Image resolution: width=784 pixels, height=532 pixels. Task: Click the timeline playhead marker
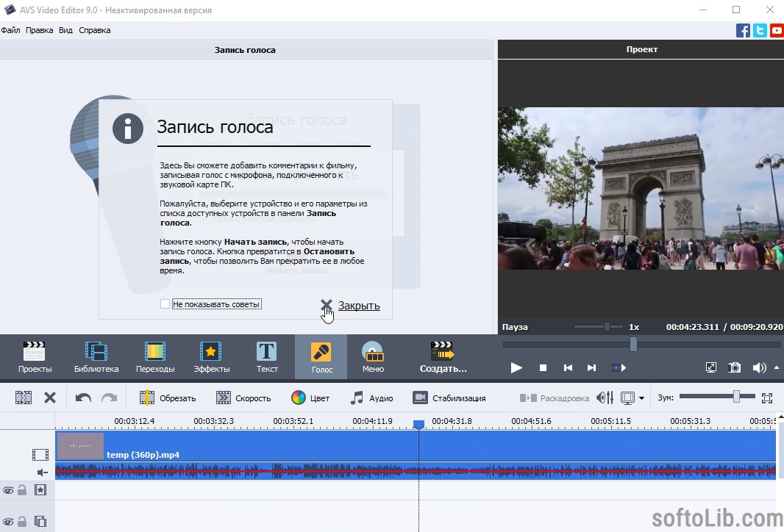[418, 424]
